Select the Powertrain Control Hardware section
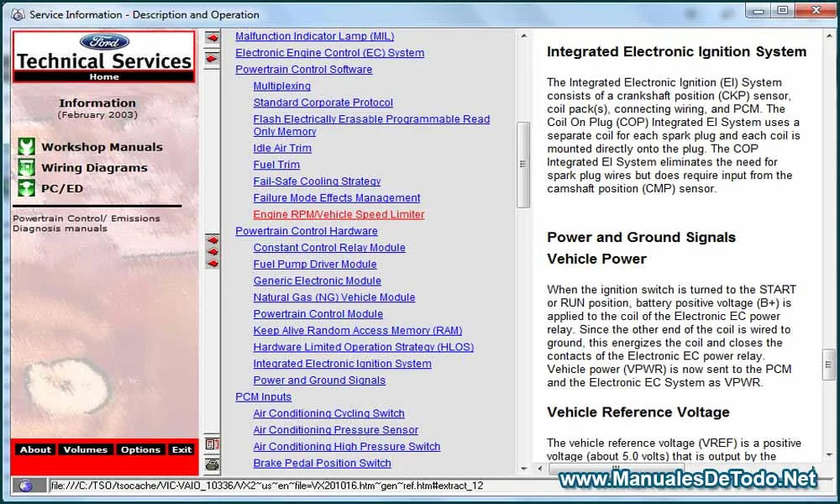840x504 pixels. (x=306, y=231)
